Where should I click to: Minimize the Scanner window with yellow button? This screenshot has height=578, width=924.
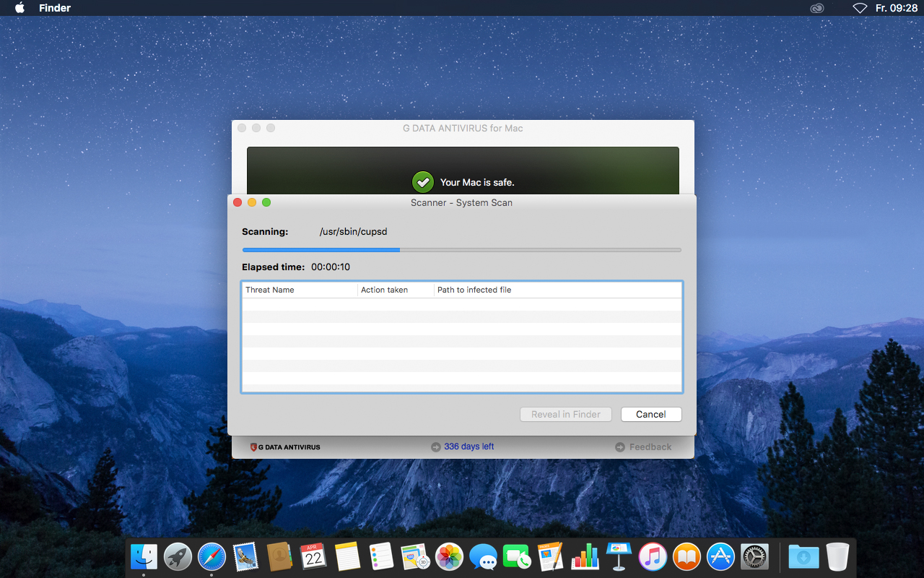click(x=252, y=202)
